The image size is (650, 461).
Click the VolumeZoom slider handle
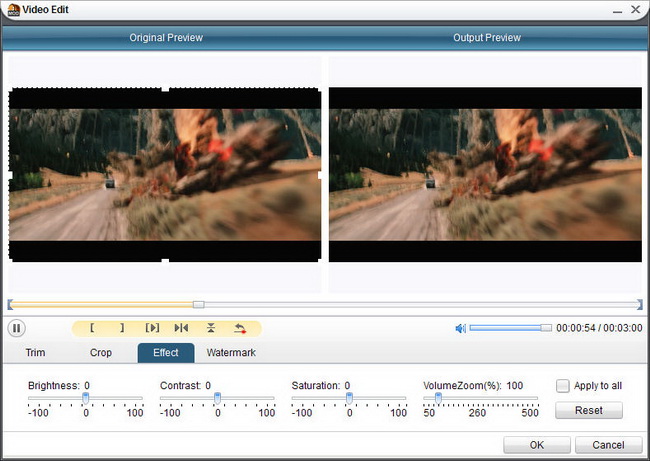(x=438, y=398)
